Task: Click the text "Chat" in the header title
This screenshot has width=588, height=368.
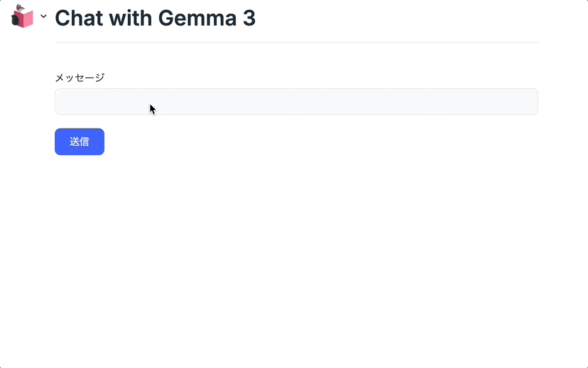Action: click(x=77, y=18)
